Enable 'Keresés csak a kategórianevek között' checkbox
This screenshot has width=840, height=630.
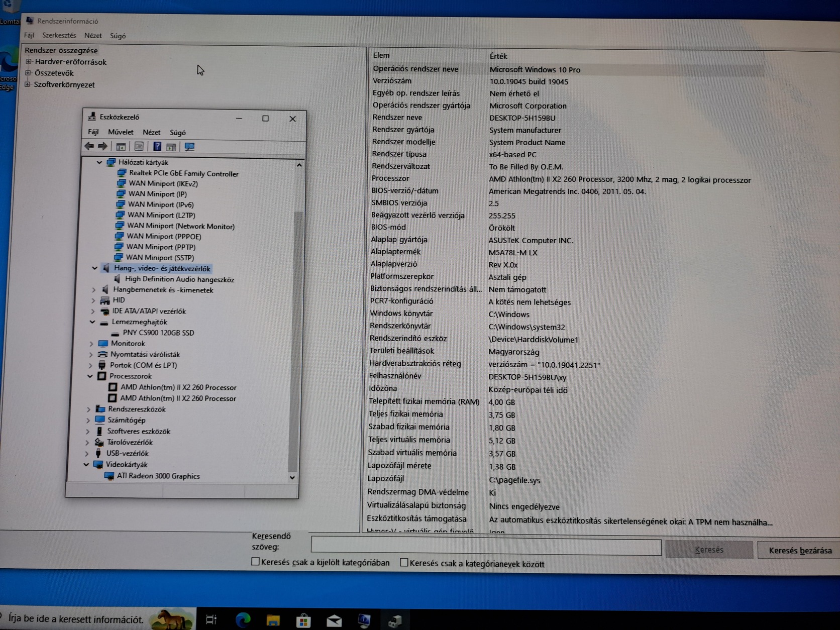point(403,563)
